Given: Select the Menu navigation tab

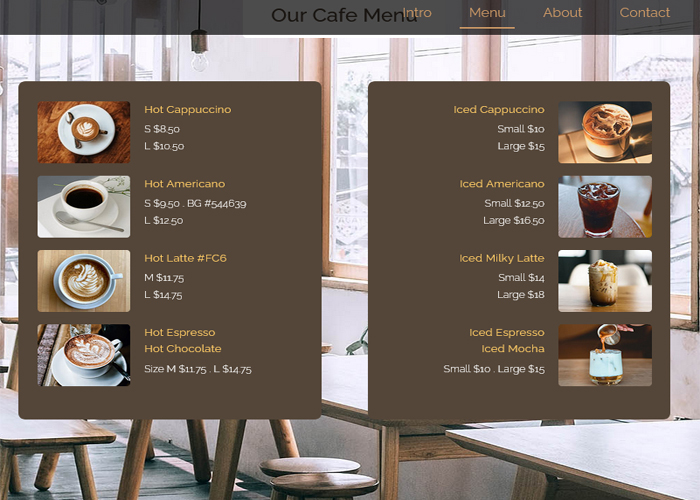Looking at the screenshot, I should click(x=487, y=12).
